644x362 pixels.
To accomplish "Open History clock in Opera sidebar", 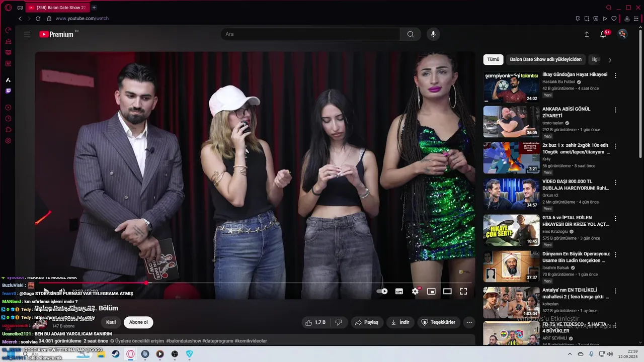I will pos(8,119).
